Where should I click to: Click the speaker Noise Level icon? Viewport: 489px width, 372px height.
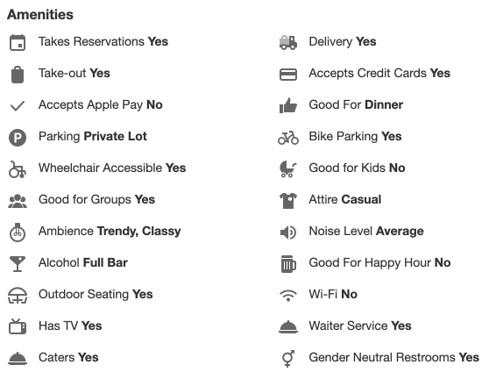click(288, 232)
